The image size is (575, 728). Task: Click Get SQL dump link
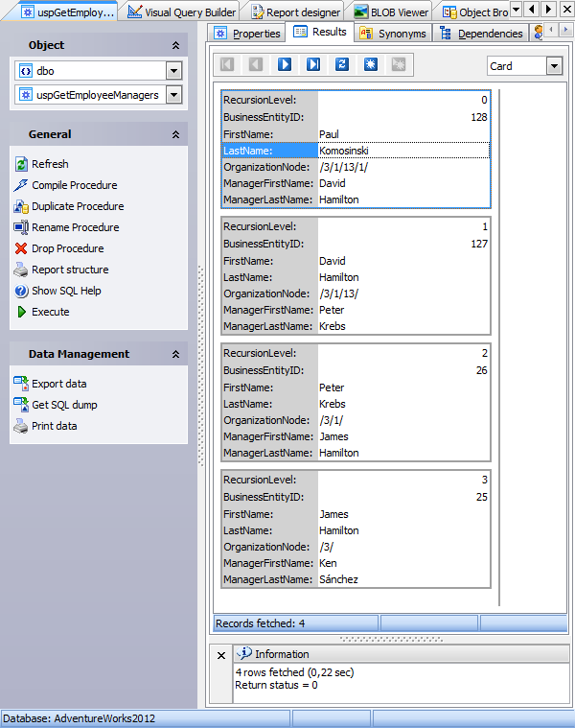(x=64, y=405)
